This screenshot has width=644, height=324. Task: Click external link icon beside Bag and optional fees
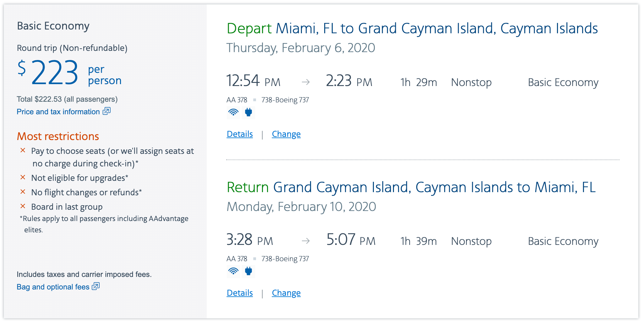point(96,286)
